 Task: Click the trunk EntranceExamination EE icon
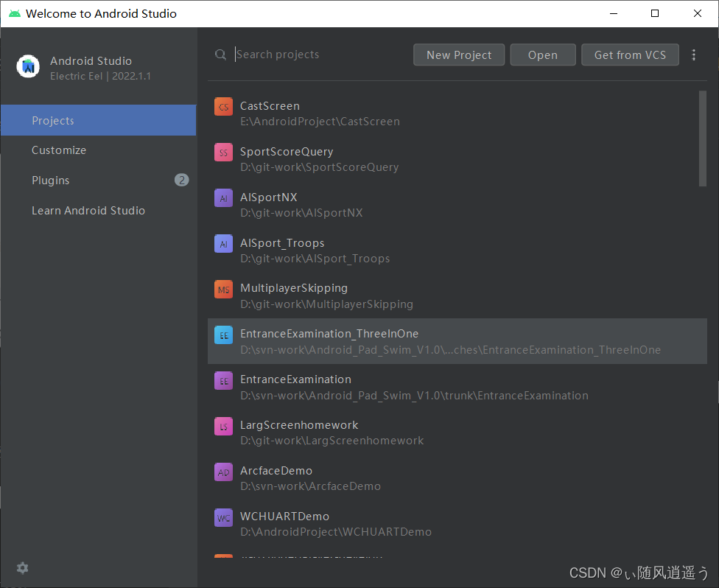[x=223, y=381]
